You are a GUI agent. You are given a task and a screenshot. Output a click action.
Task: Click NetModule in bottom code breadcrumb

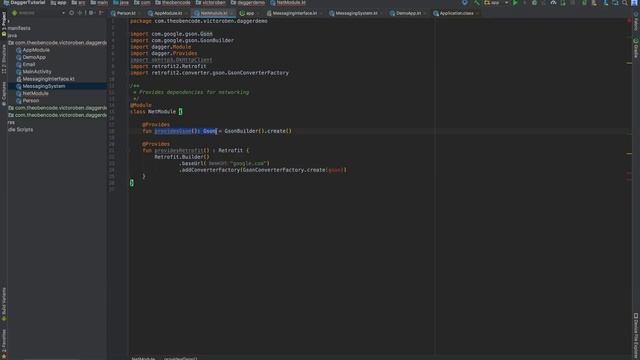pos(143,358)
